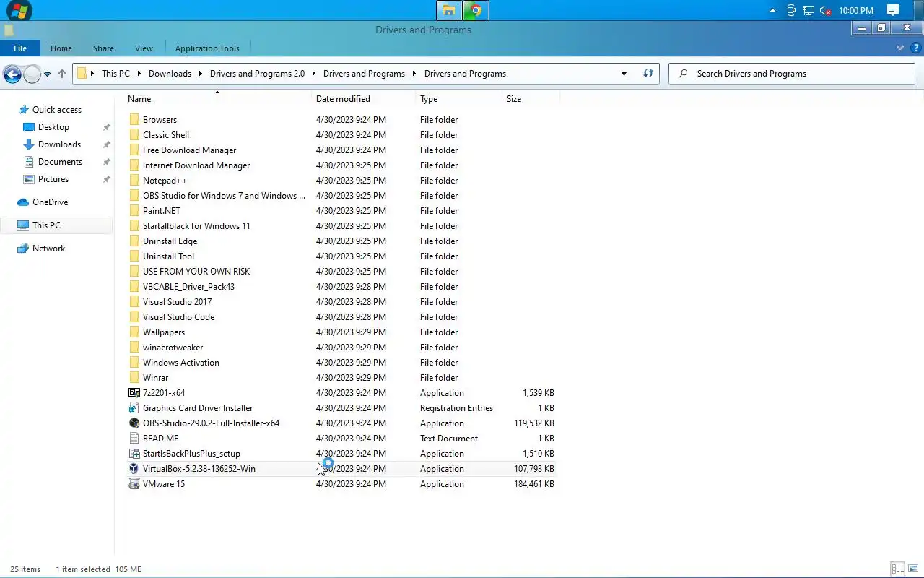Viewport: 924px width, 578px height.
Task: Select Free Download Manager folder name
Action: (190, 150)
